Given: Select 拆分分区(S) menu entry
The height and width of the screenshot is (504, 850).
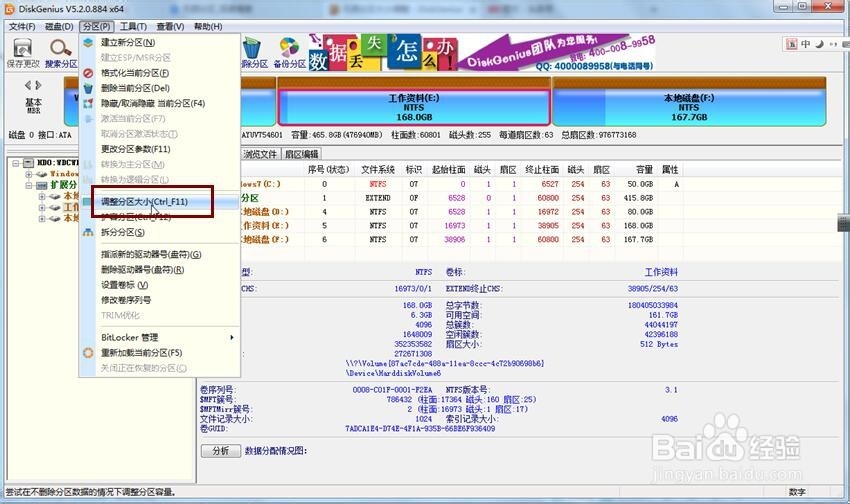Looking at the screenshot, I should tap(123, 232).
